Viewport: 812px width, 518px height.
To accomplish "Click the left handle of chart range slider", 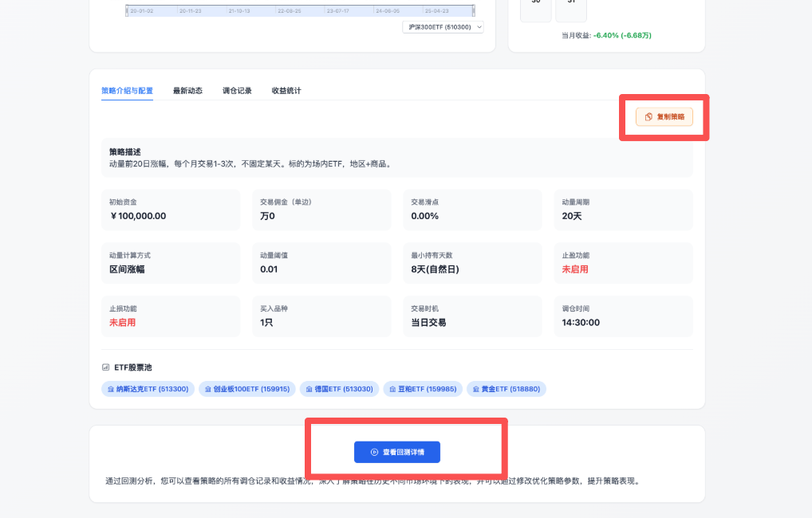I will pyautogui.click(x=126, y=11).
